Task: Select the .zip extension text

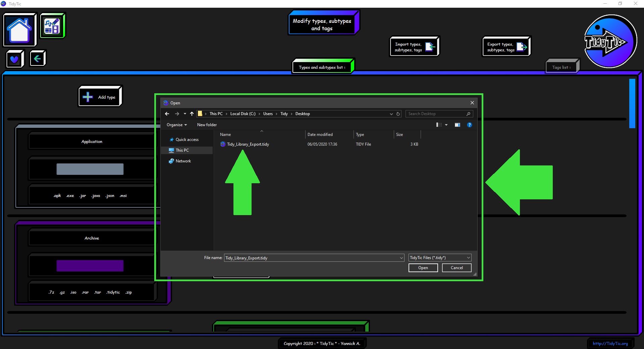Action: tap(128, 292)
